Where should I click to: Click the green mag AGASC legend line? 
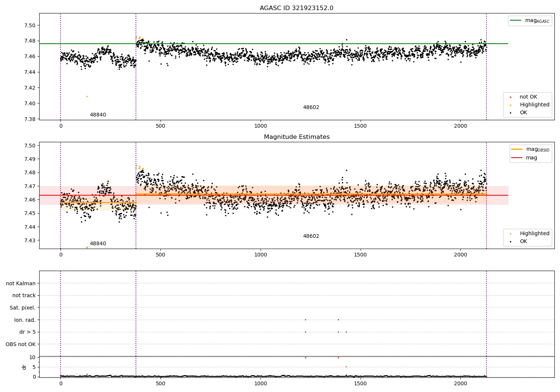pyautogui.click(x=516, y=21)
